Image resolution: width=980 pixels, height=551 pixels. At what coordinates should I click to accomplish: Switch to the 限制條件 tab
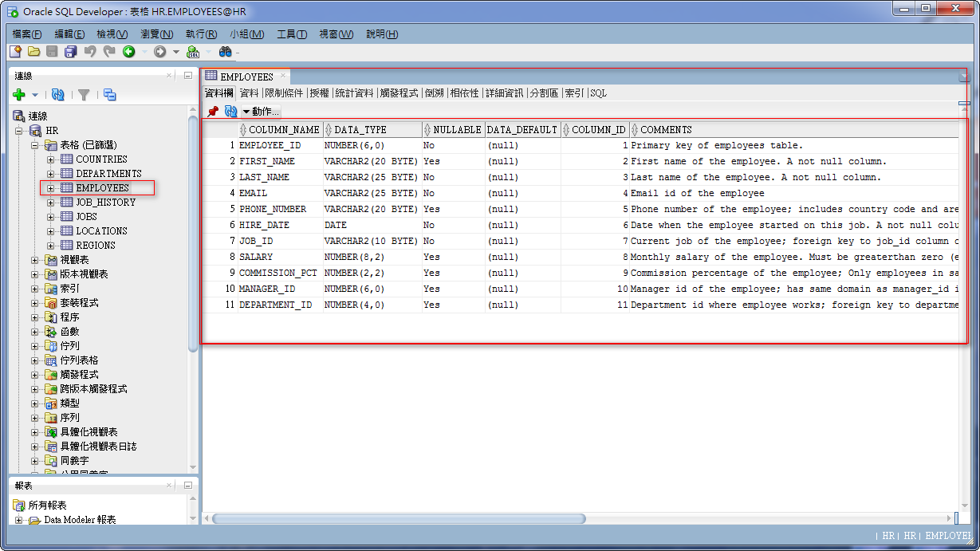coord(284,93)
